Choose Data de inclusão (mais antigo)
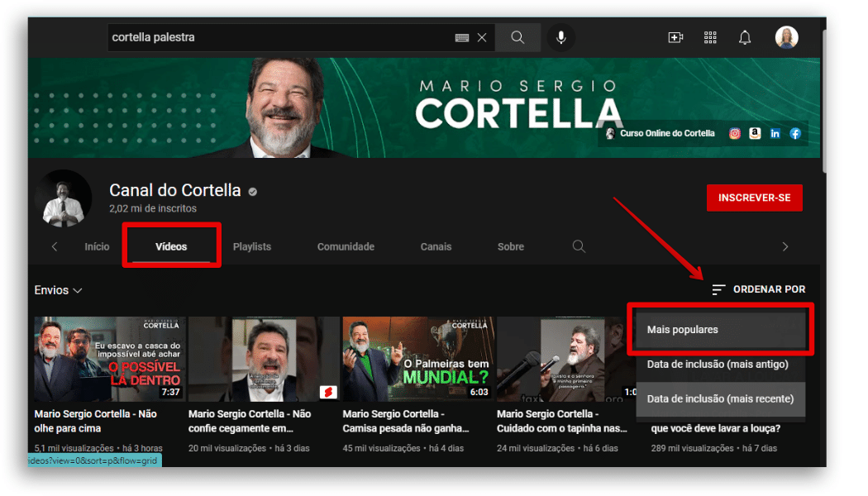Viewport: 868px width, 496px height. coord(720,364)
